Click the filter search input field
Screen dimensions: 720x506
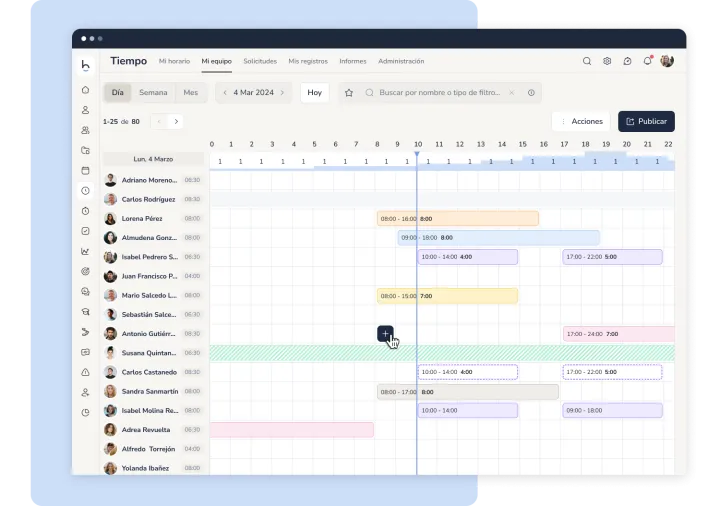click(x=440, y=93)
